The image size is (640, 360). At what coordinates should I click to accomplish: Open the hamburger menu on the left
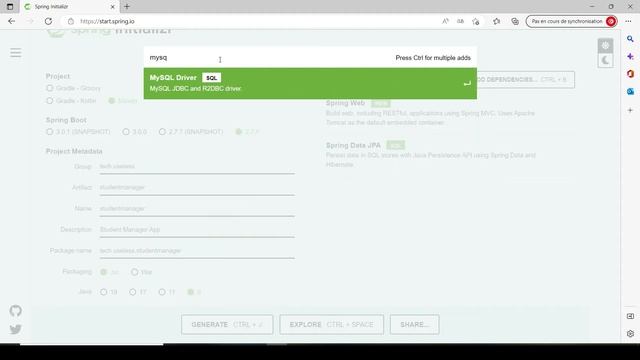click(x=16, y=53)
